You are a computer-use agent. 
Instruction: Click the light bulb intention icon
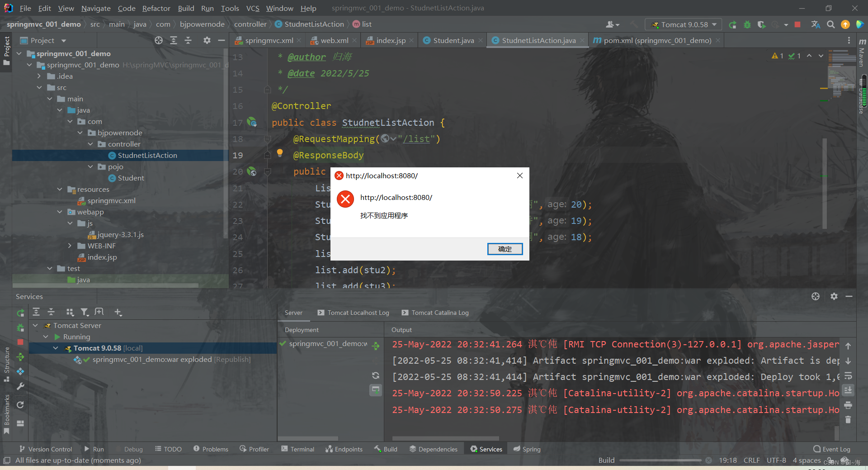280,153
